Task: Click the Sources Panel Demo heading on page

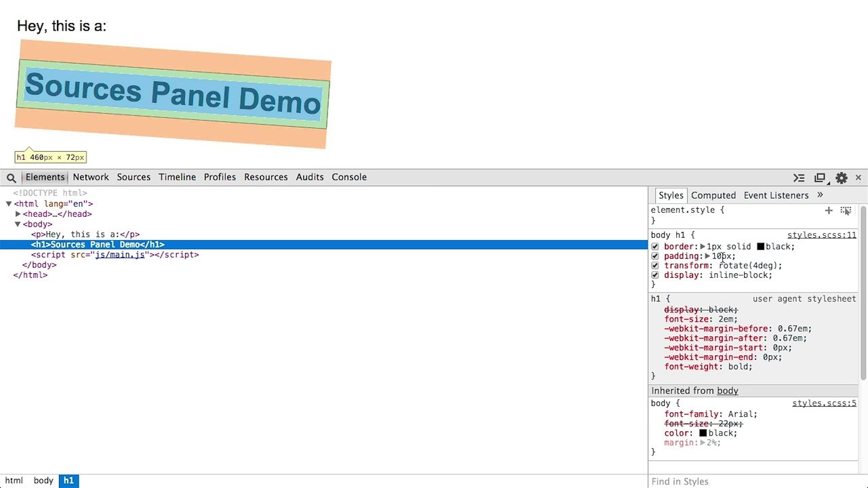Action: tap(173, 94)
